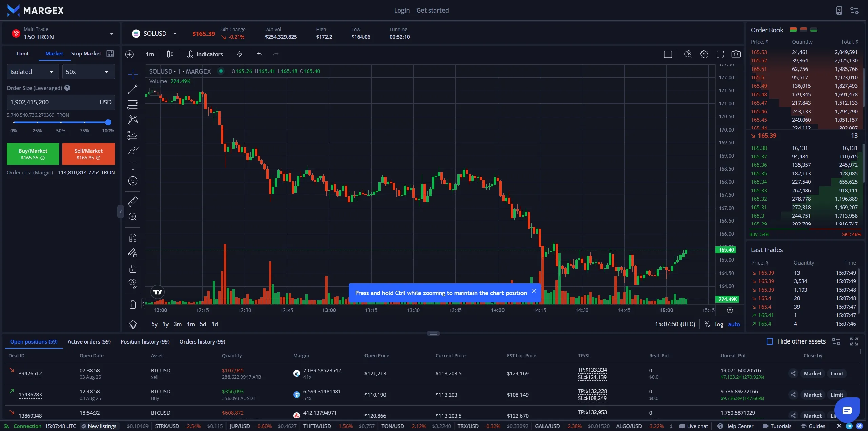Open the Position history (99) tab
Screen dimensions: 868x431
click(145, 342)
